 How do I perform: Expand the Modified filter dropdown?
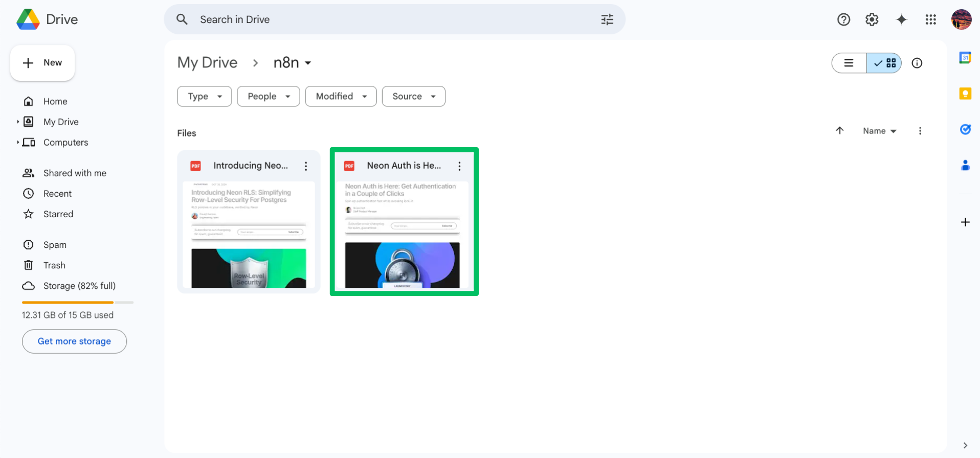[341, 96]
